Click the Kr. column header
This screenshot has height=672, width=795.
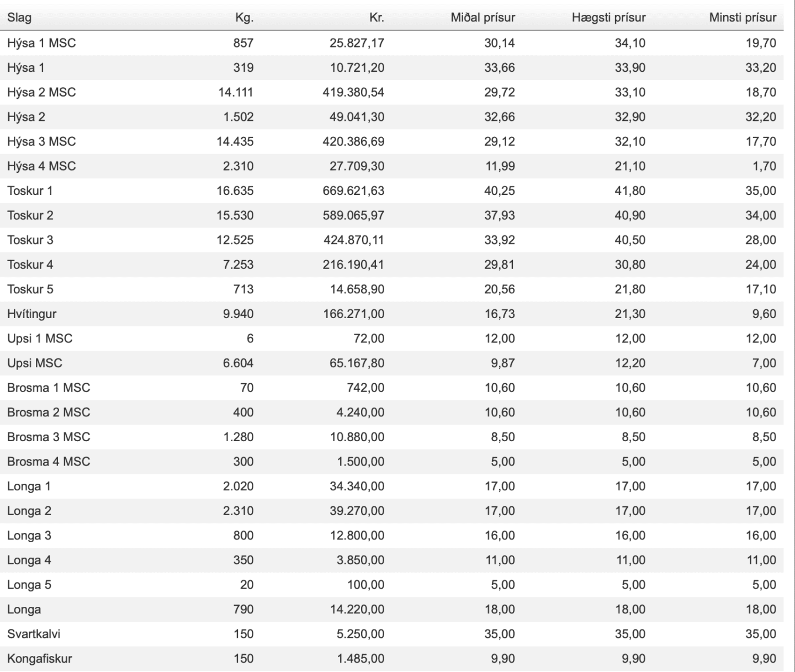click(377, 18)
